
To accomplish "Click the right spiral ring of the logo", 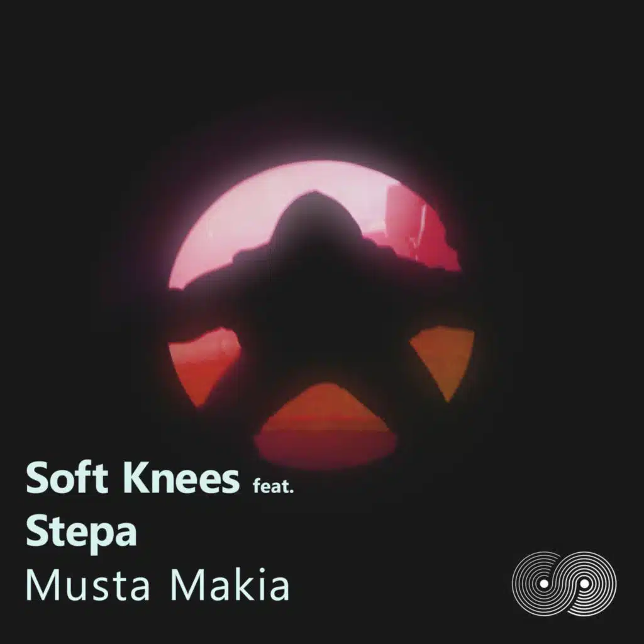I will click(x=589, y=582).
